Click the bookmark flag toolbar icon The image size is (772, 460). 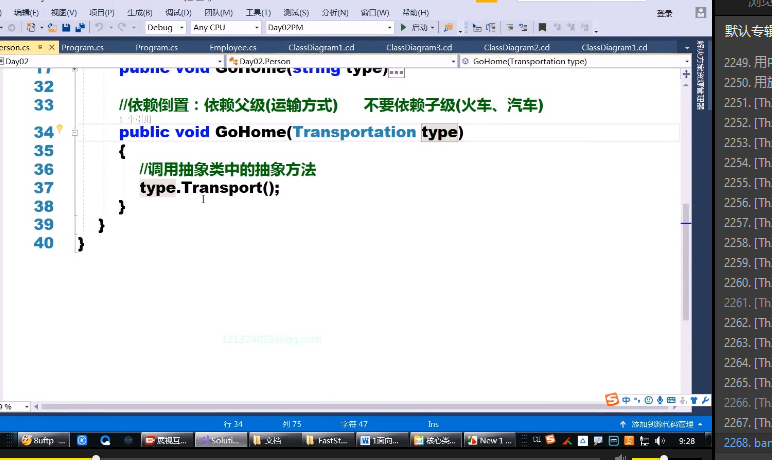(542, 28)
